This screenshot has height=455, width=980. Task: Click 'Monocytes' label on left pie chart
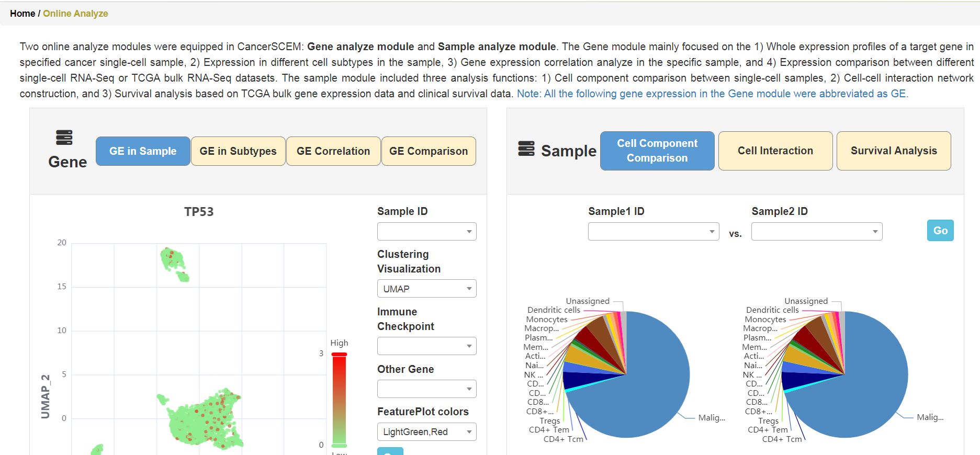click(x=547, y=320)
